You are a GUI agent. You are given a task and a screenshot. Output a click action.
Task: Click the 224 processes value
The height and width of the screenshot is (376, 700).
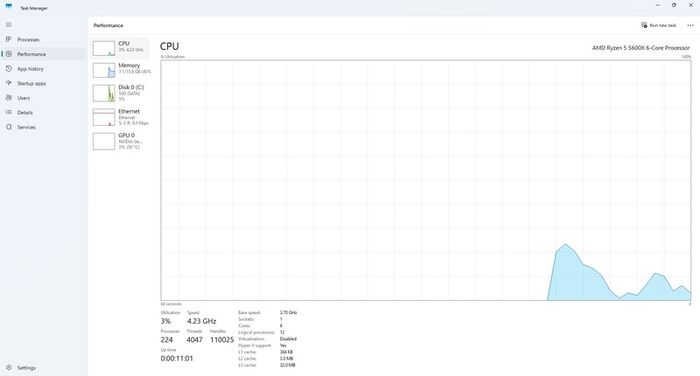pyautogui.click(x=167, y=340)
